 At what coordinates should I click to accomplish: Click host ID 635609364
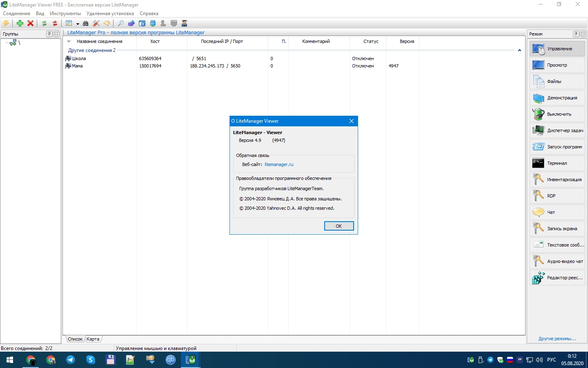point(150,58)
